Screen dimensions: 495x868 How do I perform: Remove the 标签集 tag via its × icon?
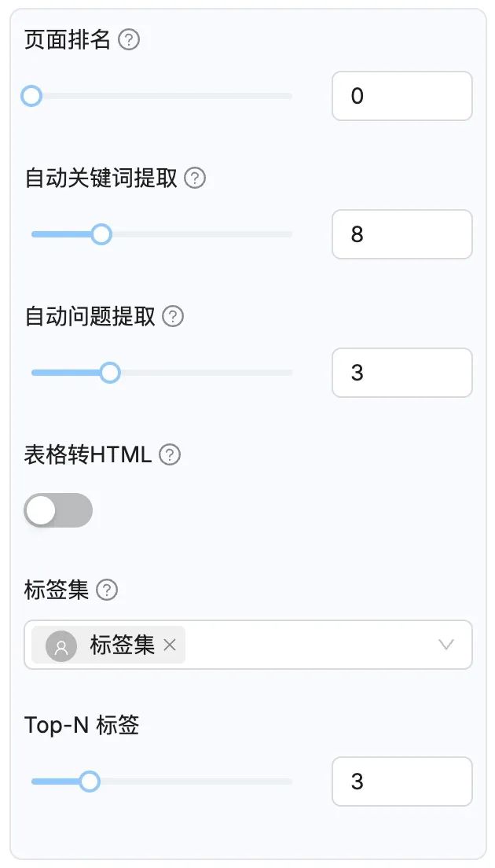point(169,645)
